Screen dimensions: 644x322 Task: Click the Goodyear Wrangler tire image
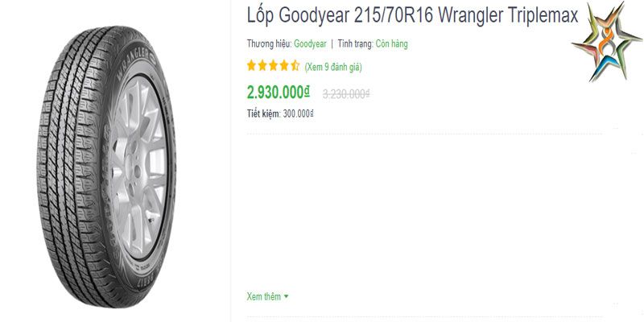point(106,167)
